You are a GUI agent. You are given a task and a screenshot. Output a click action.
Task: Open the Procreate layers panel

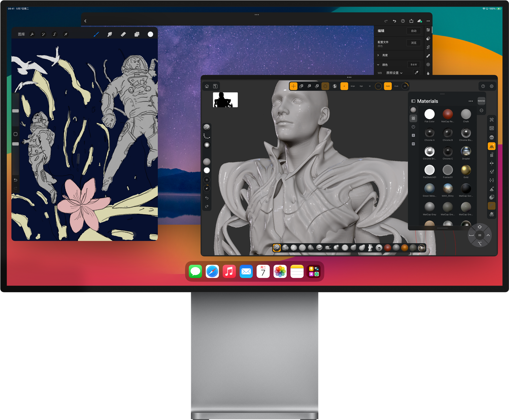point(137,34)
